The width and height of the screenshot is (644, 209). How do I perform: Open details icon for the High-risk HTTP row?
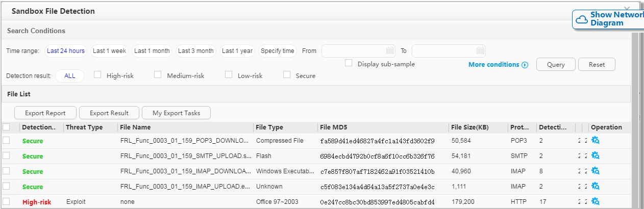tap(595, 202)
